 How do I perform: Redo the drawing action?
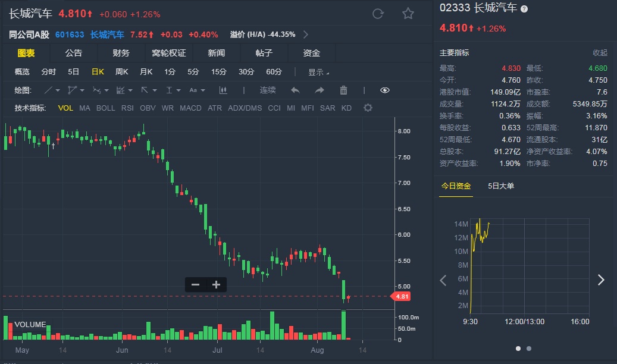tap(320, 90)
